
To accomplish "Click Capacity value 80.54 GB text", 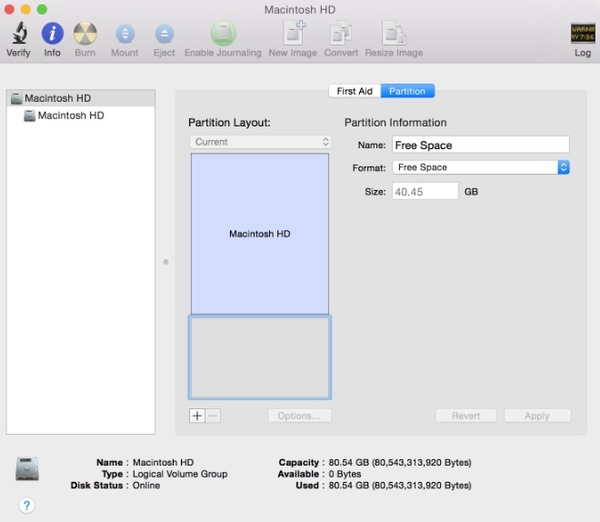I will point(400,462).
